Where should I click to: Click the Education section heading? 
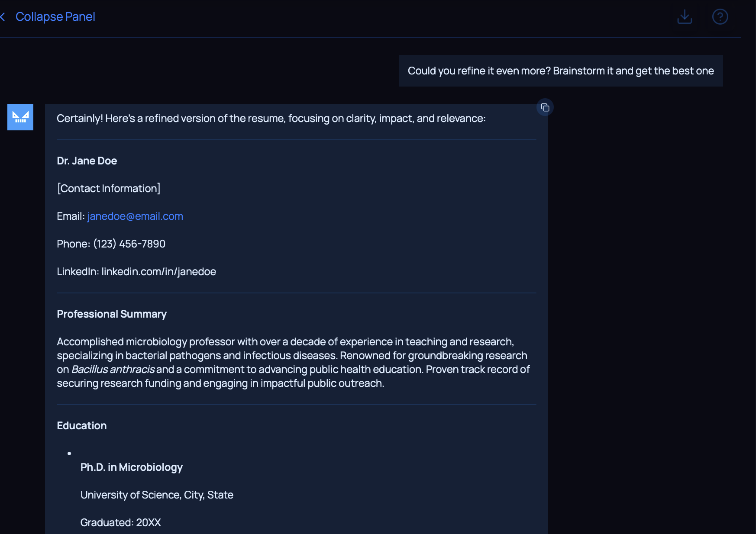(x=82, y=426)
